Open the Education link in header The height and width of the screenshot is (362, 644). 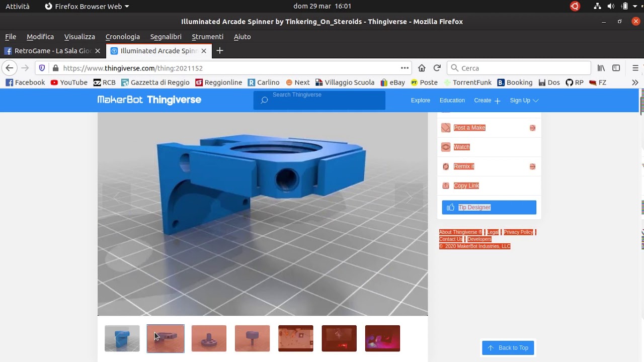point(452,101)
